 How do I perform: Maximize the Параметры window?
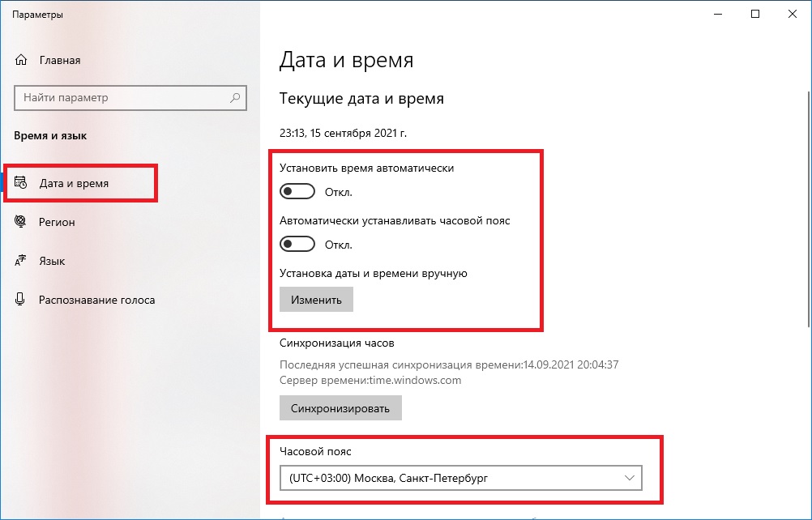click(755, 14)
